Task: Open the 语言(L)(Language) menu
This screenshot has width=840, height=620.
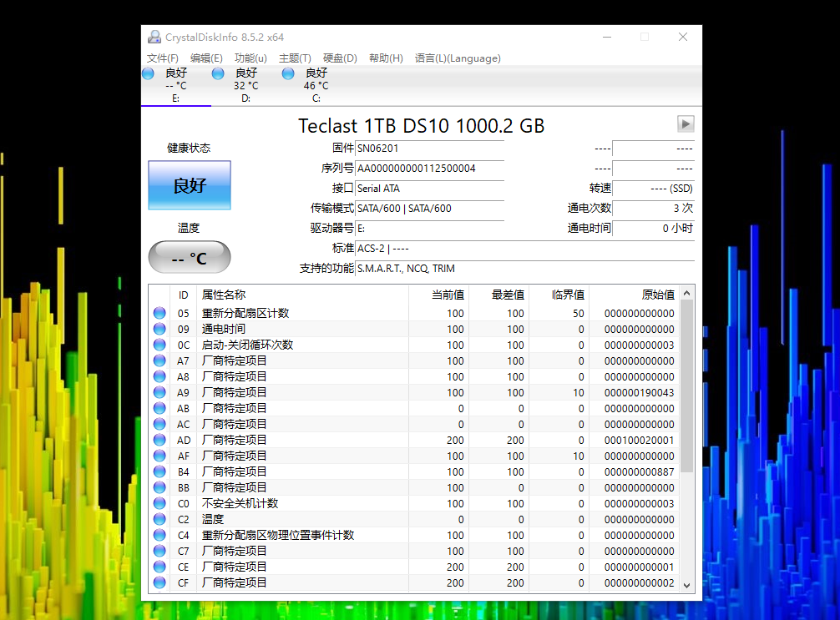Action: tap(458, 58)
